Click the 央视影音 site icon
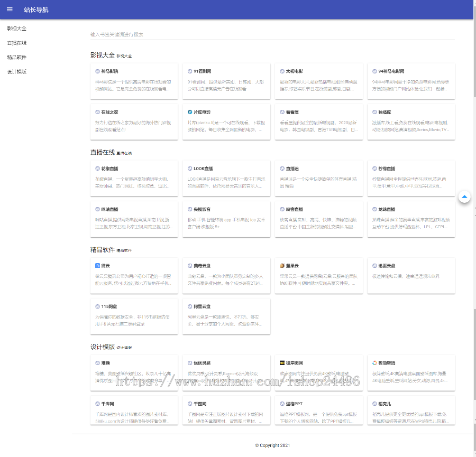 coord(190,209)
